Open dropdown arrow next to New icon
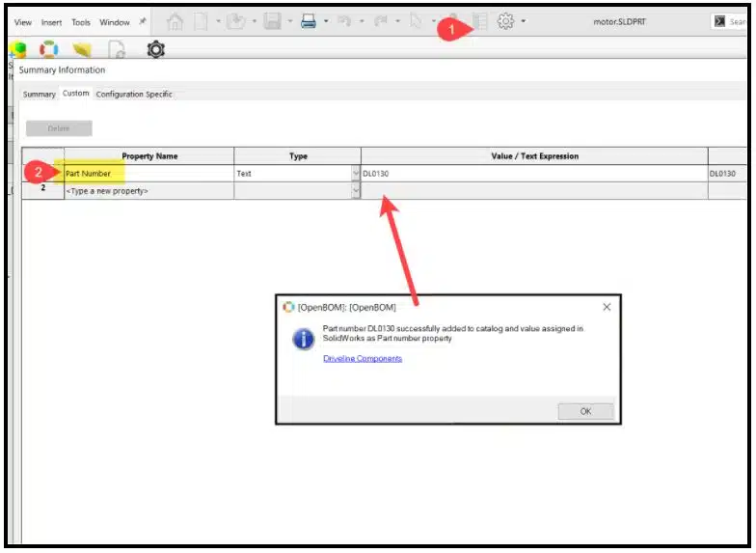Image resolution: width=756 pixels, height=553 pixels. click(x=218, y=21)
